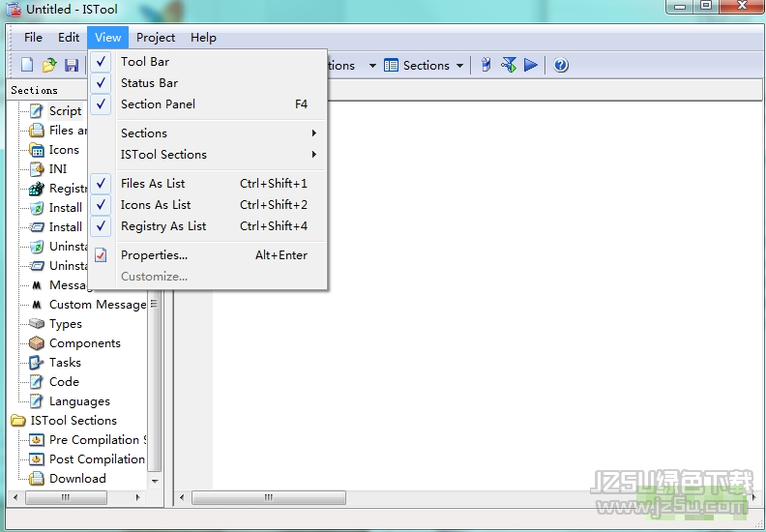Click the editor horizontal scrollbar thumb
766x532 pixels.
pos(269,497)
